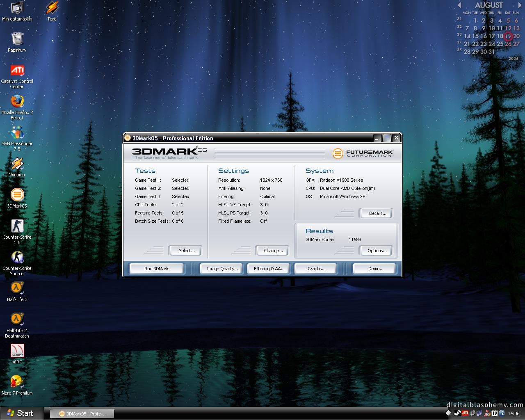Open Filtering & AA... button
The height and width of the screenshot is (420, 525).
pyautogui.click(x=269, y=269)
